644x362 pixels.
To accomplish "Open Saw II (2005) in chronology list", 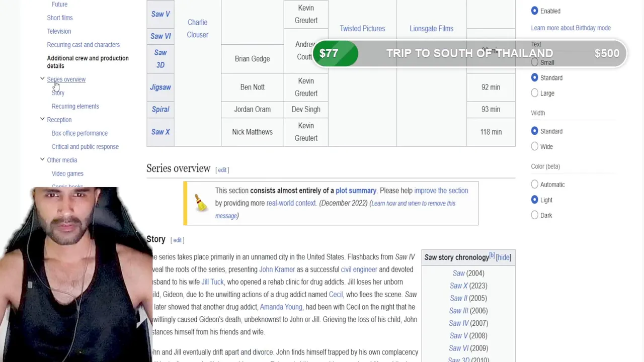I will (x=458, y=298).
